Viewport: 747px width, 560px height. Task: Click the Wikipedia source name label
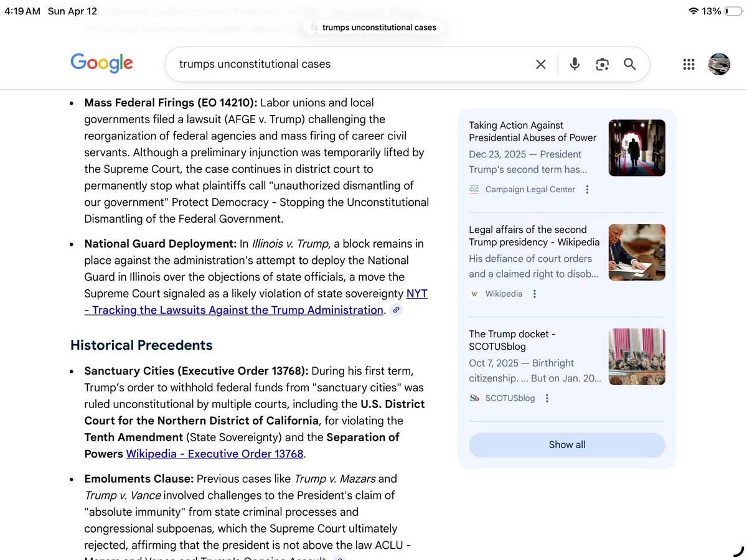coord(504,294)
